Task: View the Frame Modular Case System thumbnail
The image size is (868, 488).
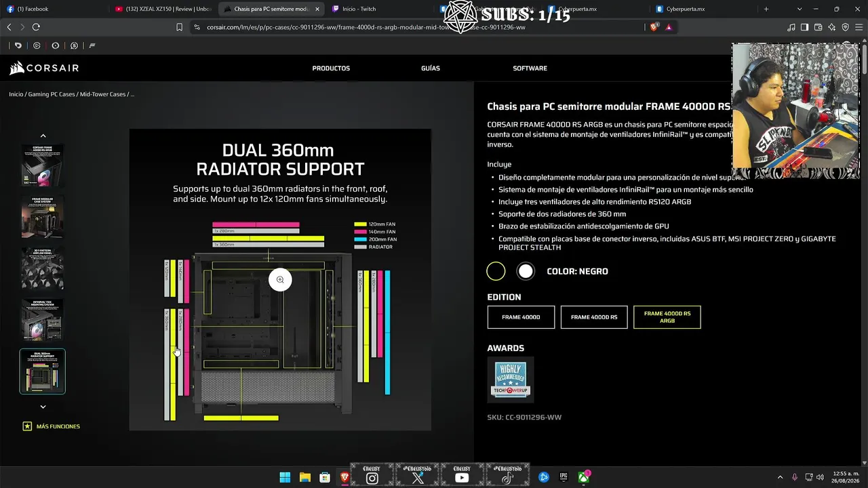Action: (x=43, y=217)
